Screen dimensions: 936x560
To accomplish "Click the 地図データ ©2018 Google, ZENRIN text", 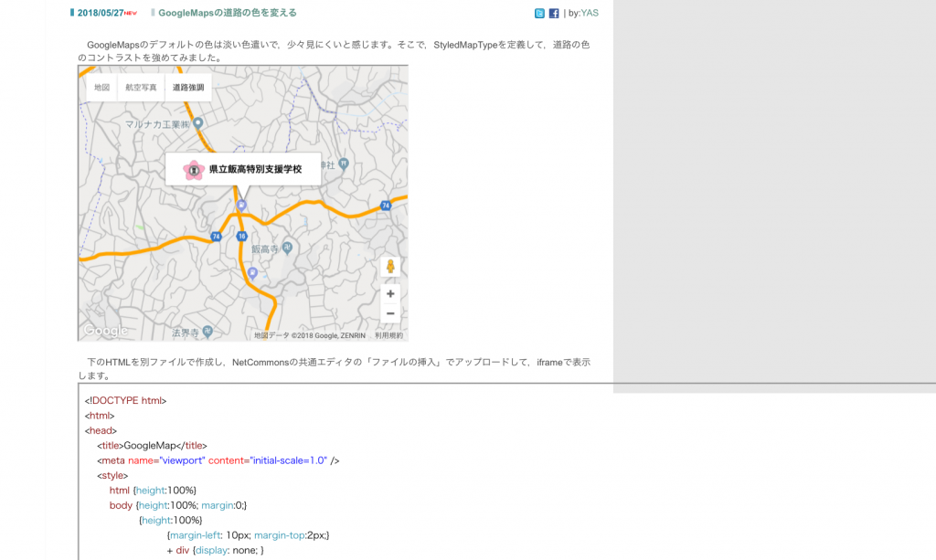I will 310,336.
